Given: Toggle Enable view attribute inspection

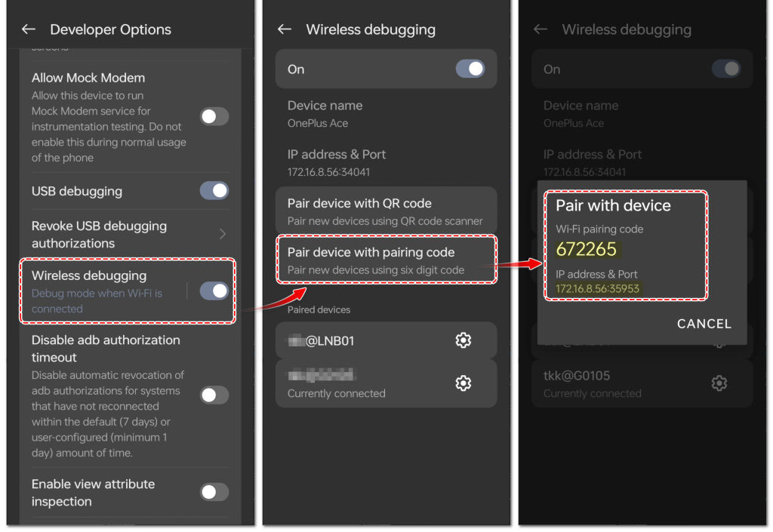Looking at the screenshot, I should pos(214,492).
